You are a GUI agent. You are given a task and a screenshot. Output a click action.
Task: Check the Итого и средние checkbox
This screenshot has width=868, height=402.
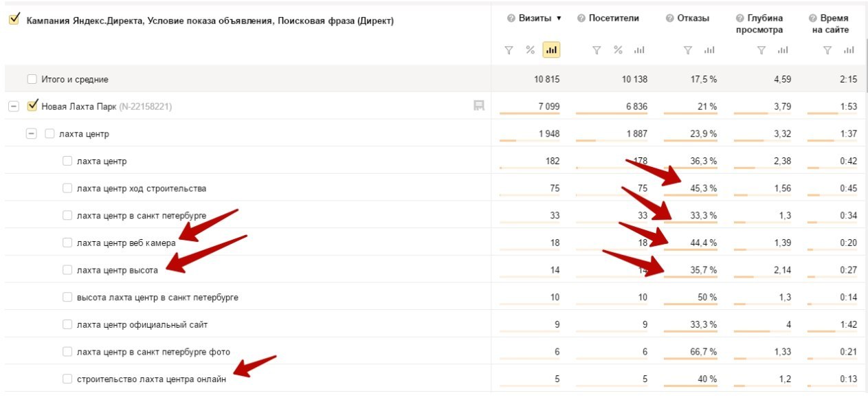32,79
